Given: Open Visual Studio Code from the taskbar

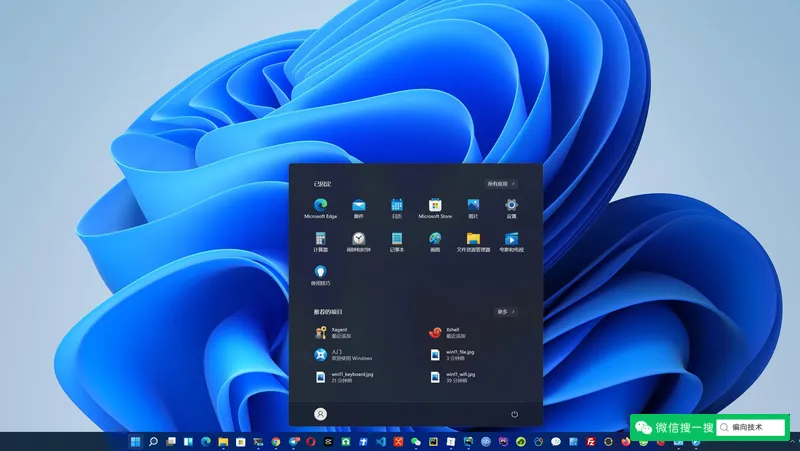Looking at the screenshot, I should point(381,442).
